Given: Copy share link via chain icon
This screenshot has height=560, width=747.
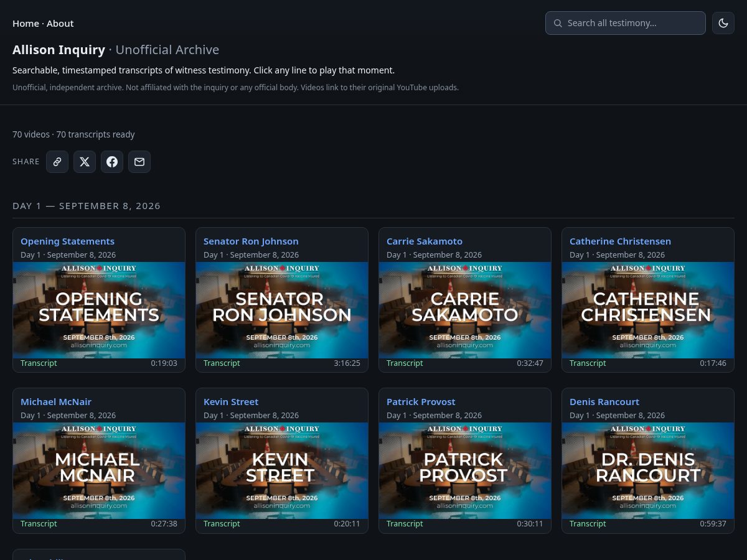Looking at the screenshot, I should (57, 162).
